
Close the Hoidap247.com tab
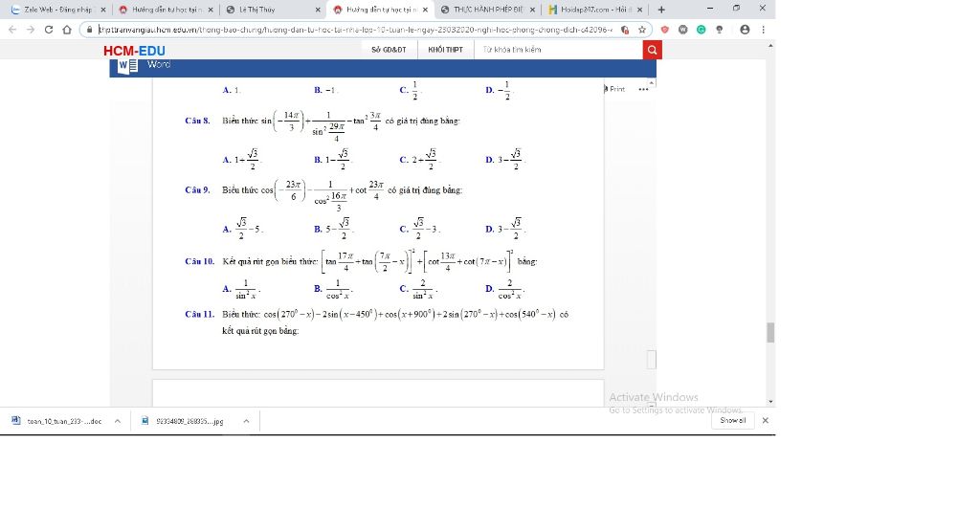click(639, 10)
